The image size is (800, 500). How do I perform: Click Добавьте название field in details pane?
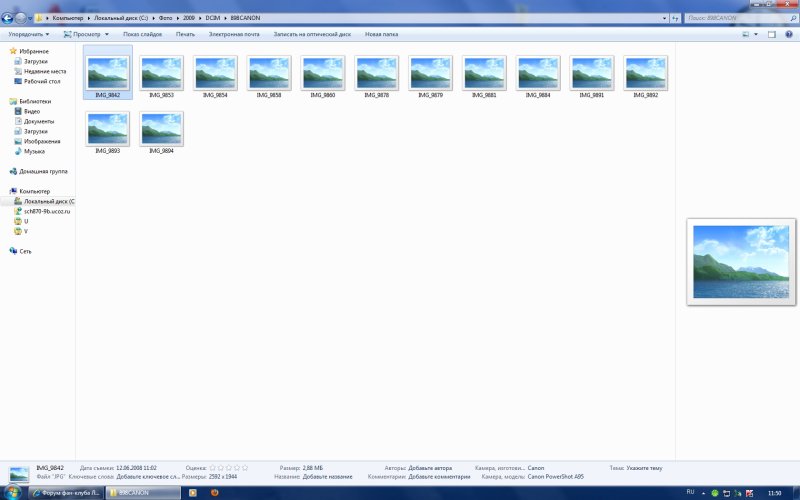click(x=327, y=477)
